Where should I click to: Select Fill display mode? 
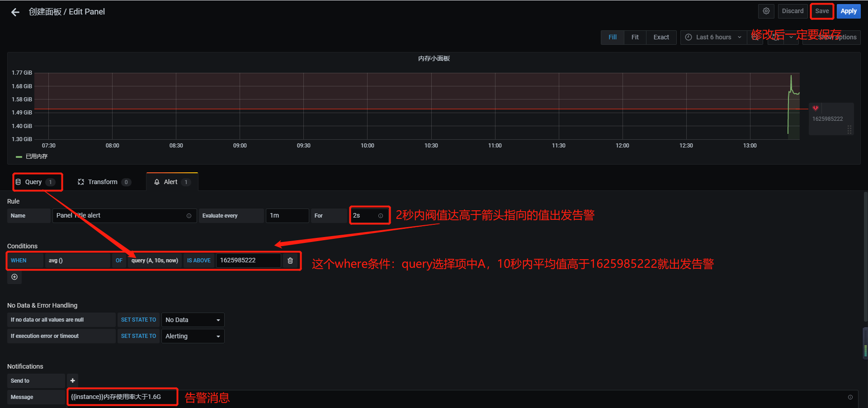(x=612, y=37)
